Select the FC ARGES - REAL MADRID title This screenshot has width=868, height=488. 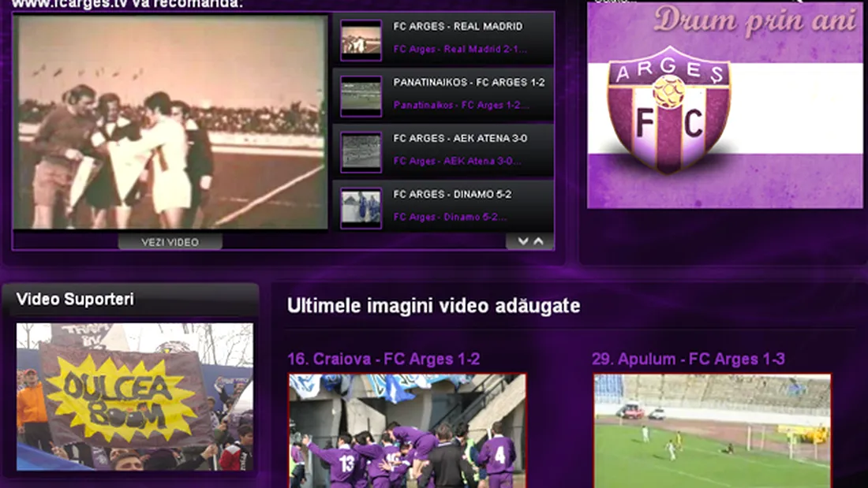[x=458, y=27]
